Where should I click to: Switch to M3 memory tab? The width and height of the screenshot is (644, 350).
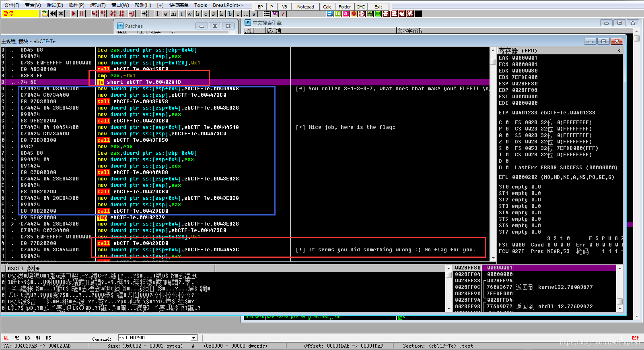27,338
